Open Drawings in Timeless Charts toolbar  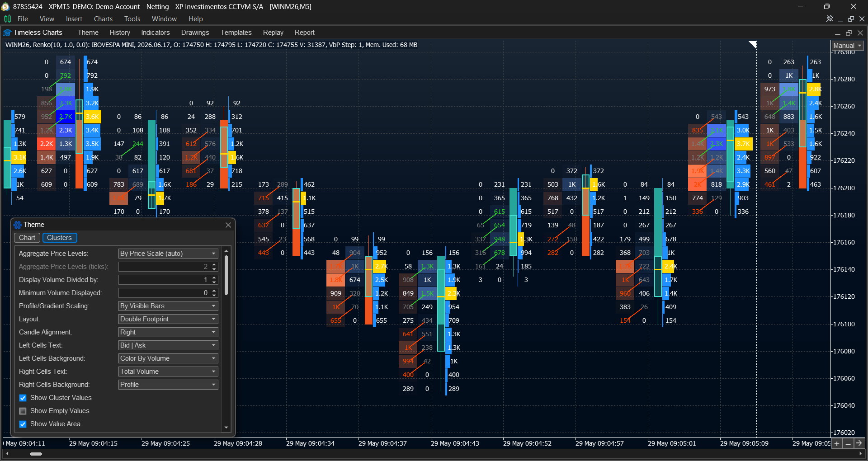click(x=195, y=33)
